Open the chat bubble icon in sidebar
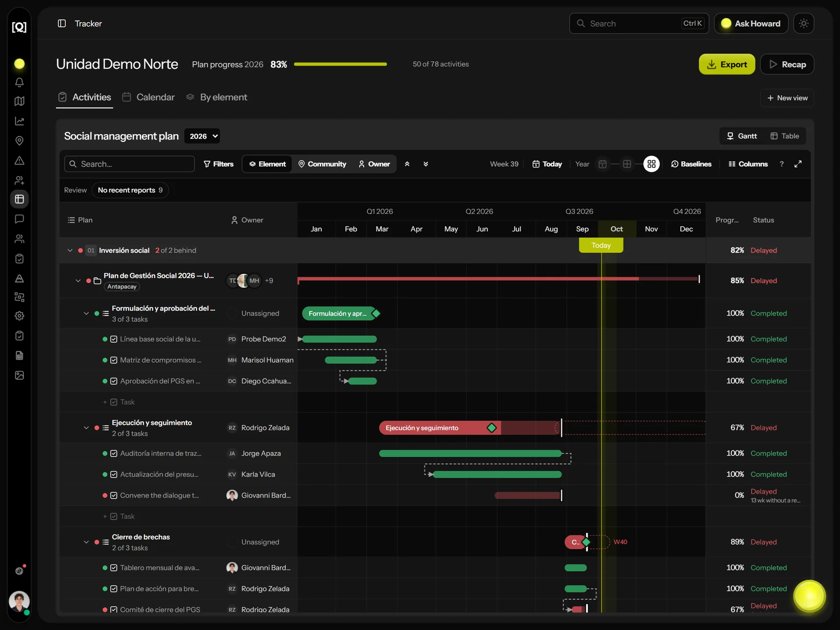840x630 pixels. point(19,219)
